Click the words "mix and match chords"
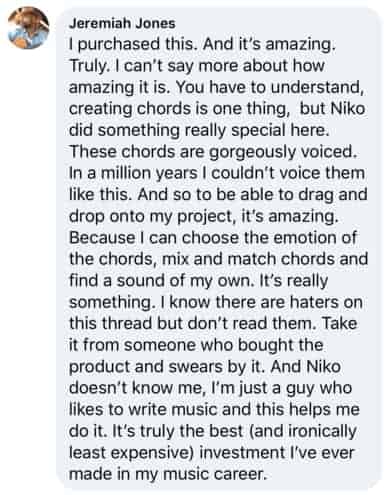 (248, 259)
